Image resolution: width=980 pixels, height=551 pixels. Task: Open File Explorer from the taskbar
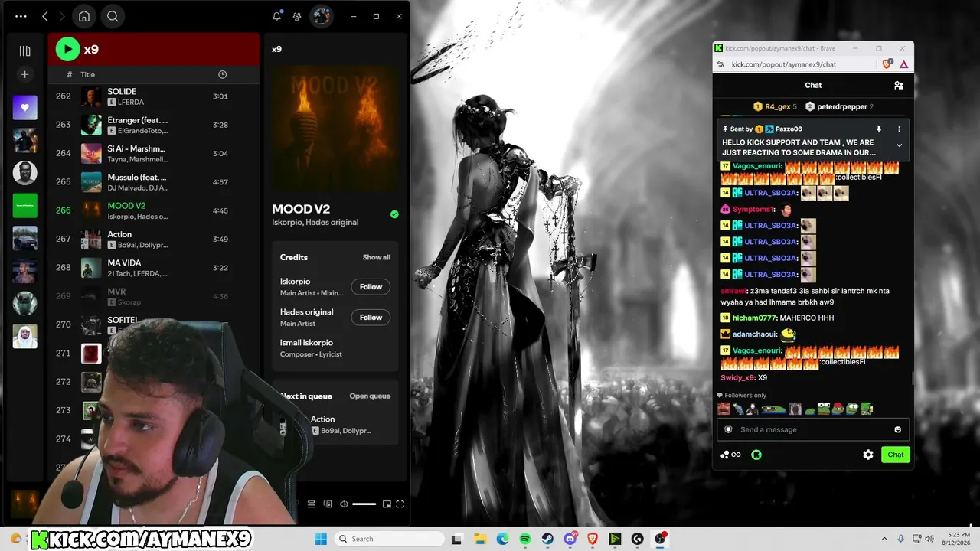pyautogui.click(x=479, y=539)
